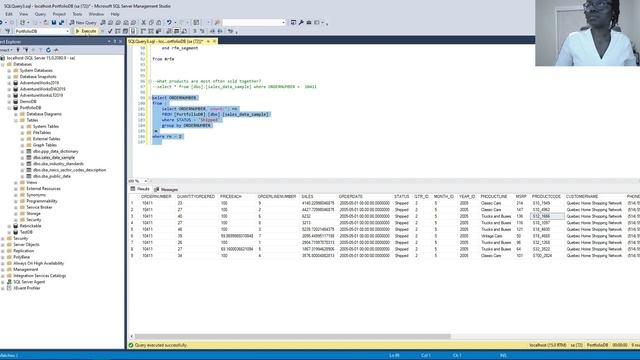Click the Find in files icon
The image size is (640, 360).
pos(217,22)
